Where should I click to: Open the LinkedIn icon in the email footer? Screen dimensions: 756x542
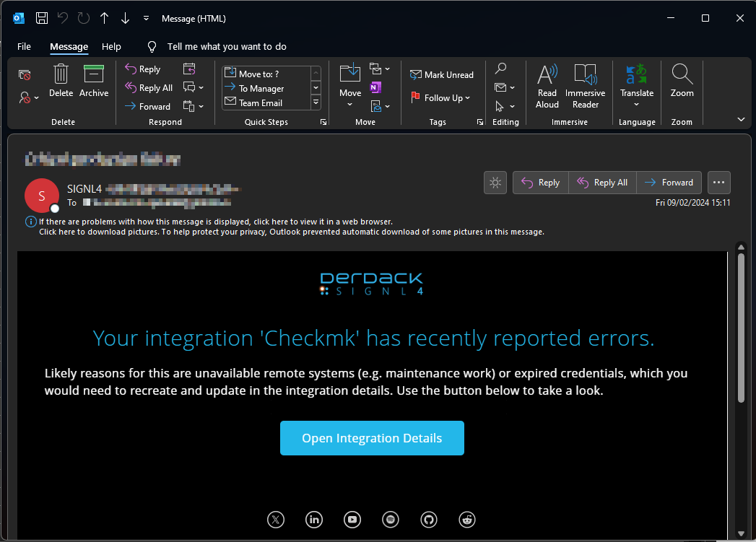pos(314,520)
